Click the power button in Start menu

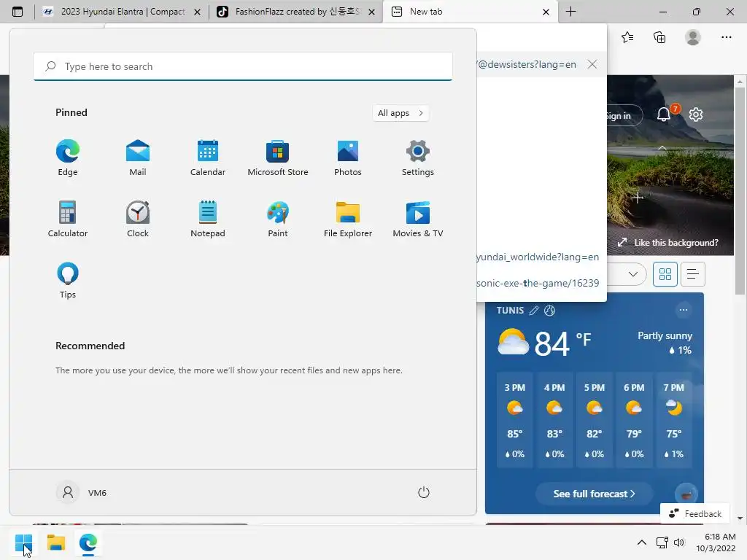pos(424,492)
